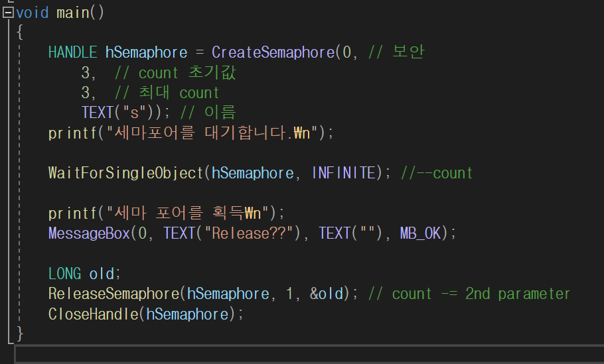Click the CloseHandle function call
The image size is (604, 364).
tap(93, 314)
